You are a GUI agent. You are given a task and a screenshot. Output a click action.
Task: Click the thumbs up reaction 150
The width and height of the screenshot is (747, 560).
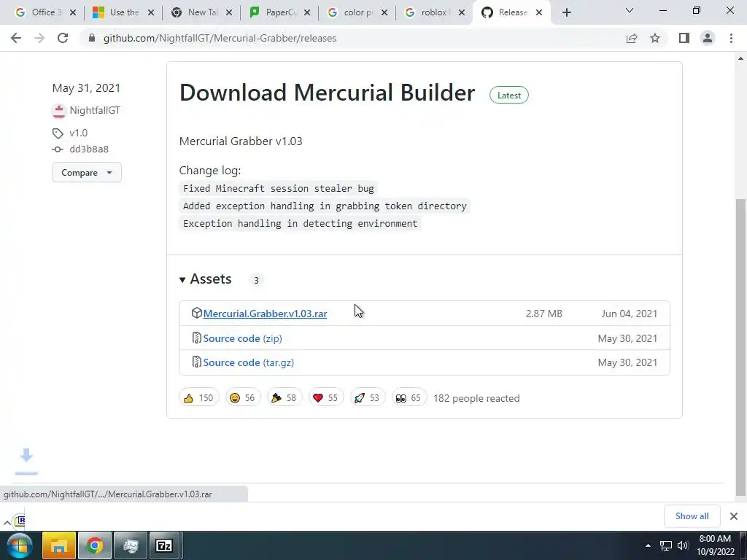coord(198,398)
